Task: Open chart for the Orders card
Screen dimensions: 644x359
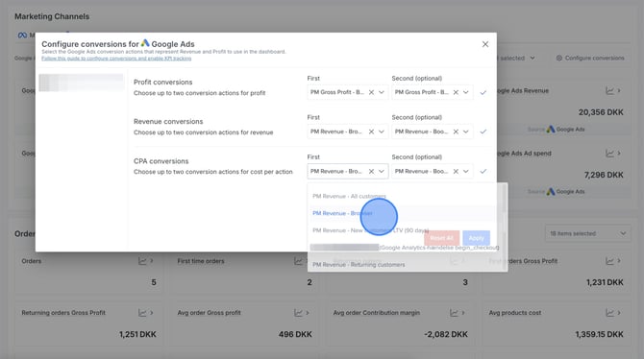Action: [x=142, y=261]
